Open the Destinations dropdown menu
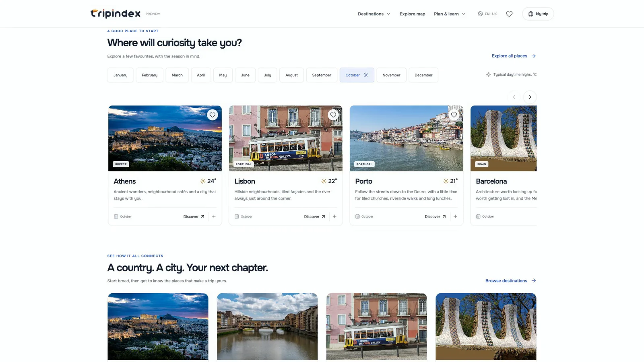 (x=374, y=14)
